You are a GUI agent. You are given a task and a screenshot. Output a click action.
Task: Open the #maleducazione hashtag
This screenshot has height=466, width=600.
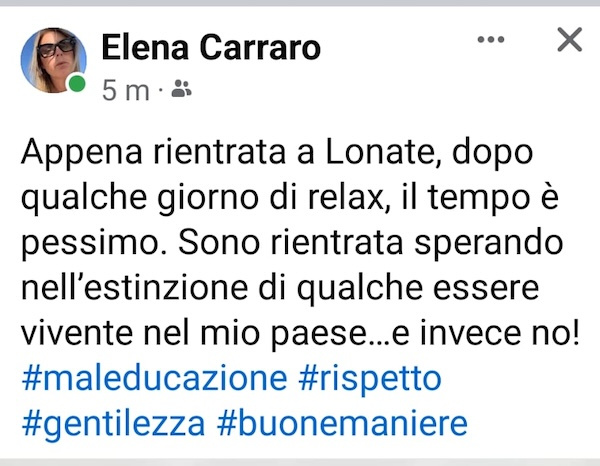pos(151,380)
